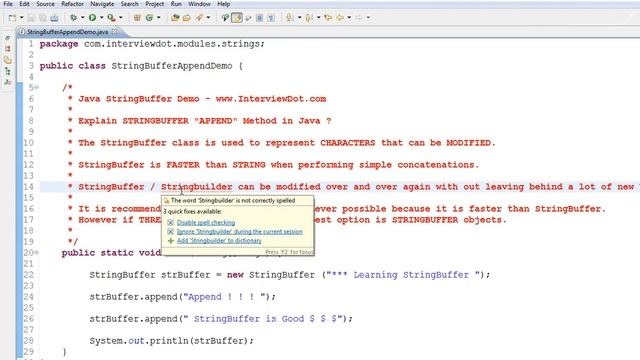Click the New Java Class icon
This screenshot has height=360, width=640.
(149, 18)
